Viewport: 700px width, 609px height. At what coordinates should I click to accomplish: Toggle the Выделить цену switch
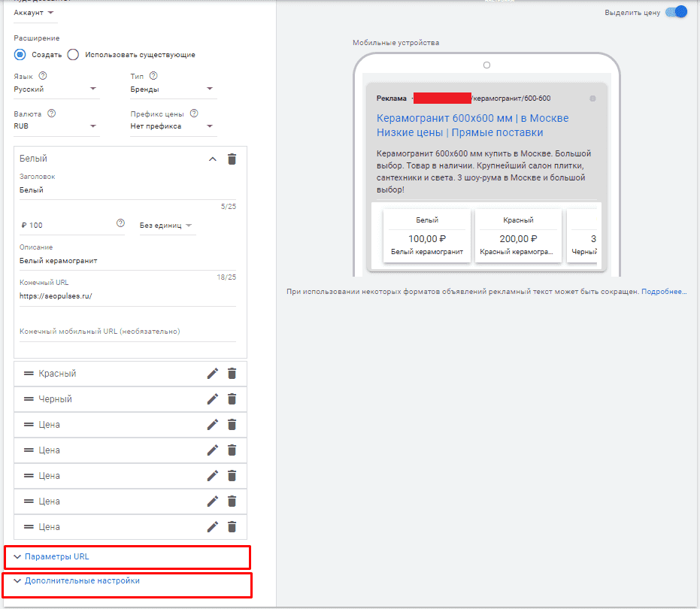point(677,12)
